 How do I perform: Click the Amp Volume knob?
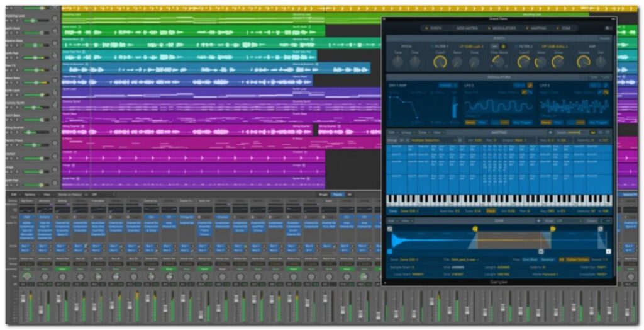583,62
